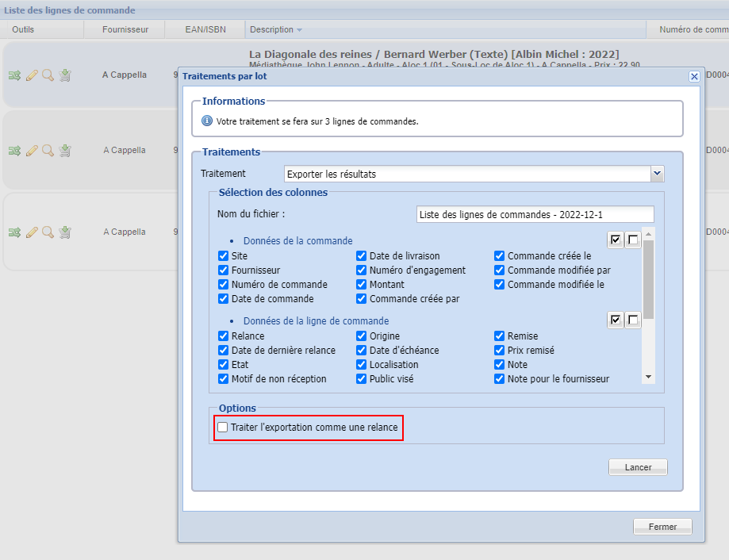Image resolution: width=729 pixels, height=560 pixels.
Task: Click the edit pencil icon on the second order line
Action: tap(32, 150)
